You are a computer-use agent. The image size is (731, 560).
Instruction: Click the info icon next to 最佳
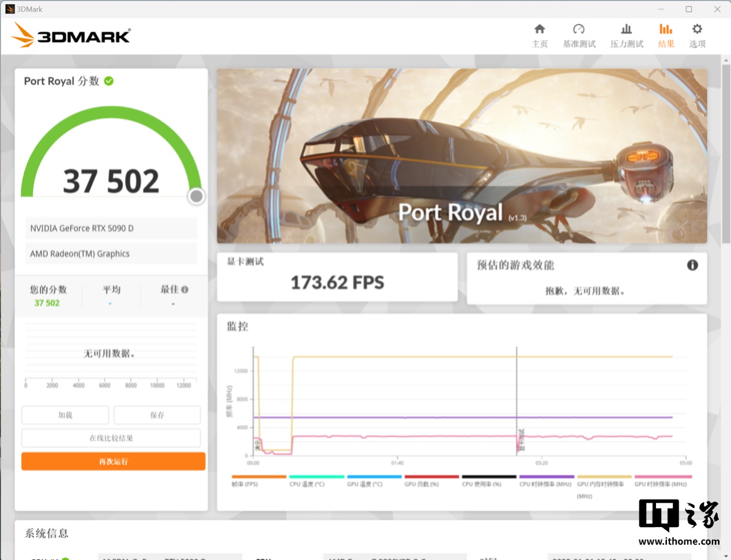(x=185, y=290)
